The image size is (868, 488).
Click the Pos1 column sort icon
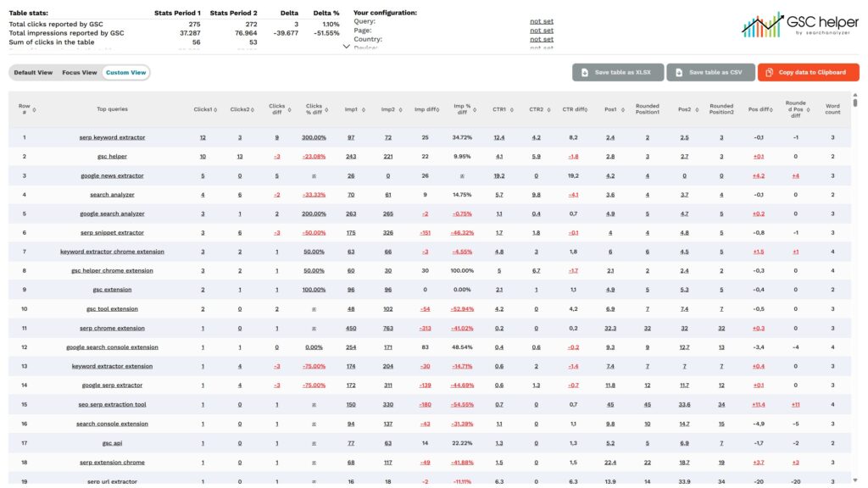click(620, 109)
